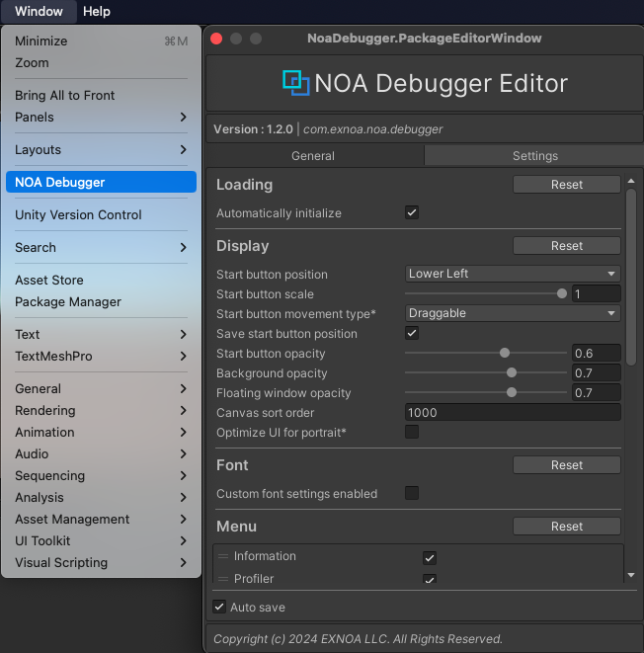Select NOA Debugger menu entry
The width and height of the screenshot is (644, 653).
[101, 182]
